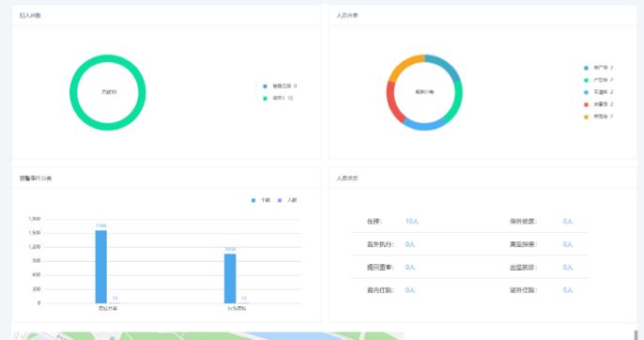Click the 提回重审 status label
This screenshot has width=644, height=340.
point(380,268)
